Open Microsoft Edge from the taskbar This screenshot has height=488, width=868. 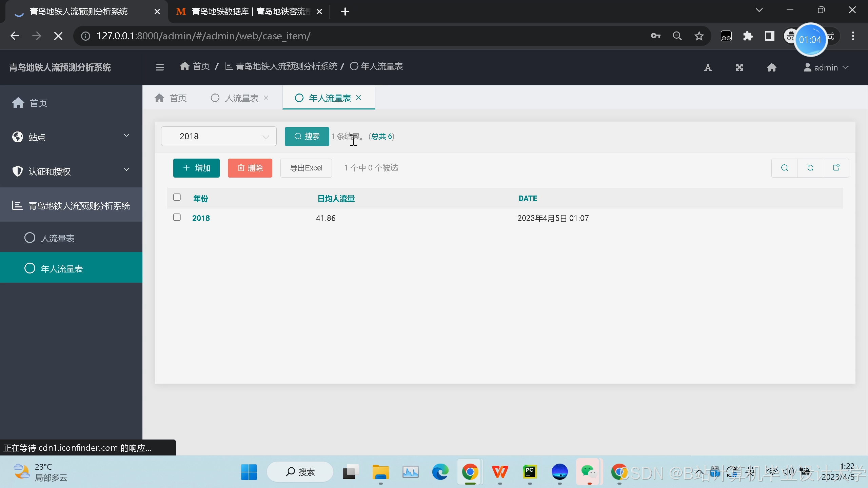coord(440,472)
